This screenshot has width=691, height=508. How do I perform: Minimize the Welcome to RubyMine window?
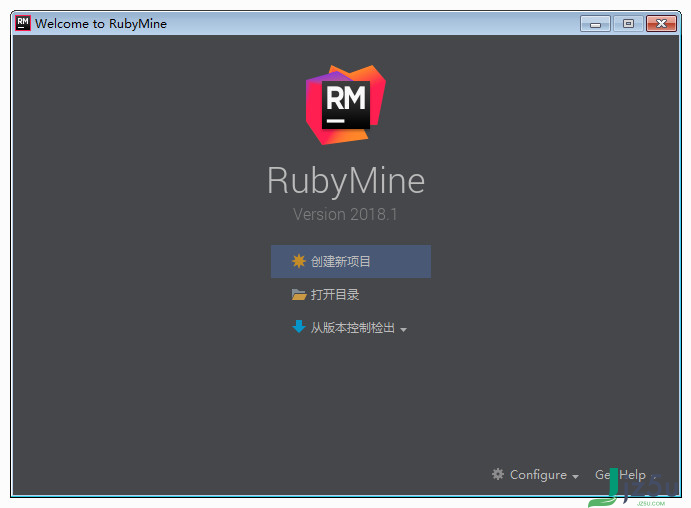[x=595, y=24]
